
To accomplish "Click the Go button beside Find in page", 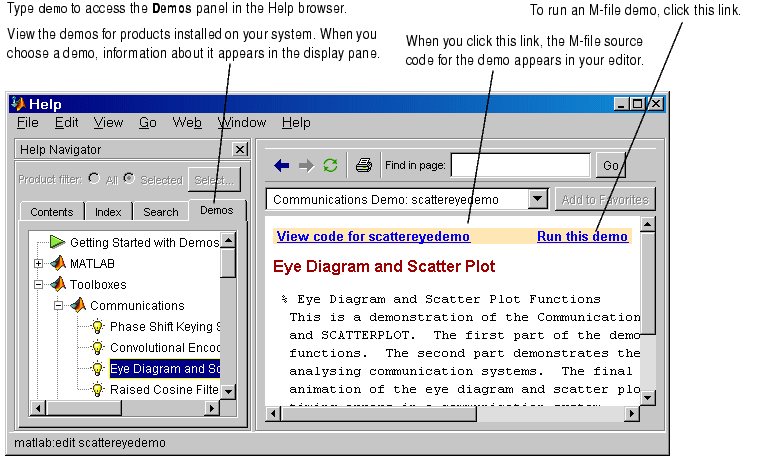I will pyautogui.click(x=611, y=166).
